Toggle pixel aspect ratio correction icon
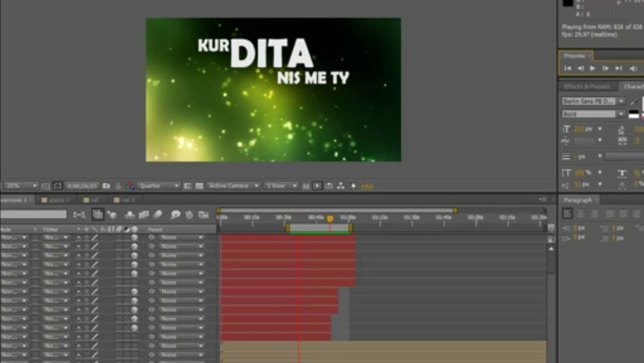Screen dimensions: 644x363 click(x=306, y=186)
